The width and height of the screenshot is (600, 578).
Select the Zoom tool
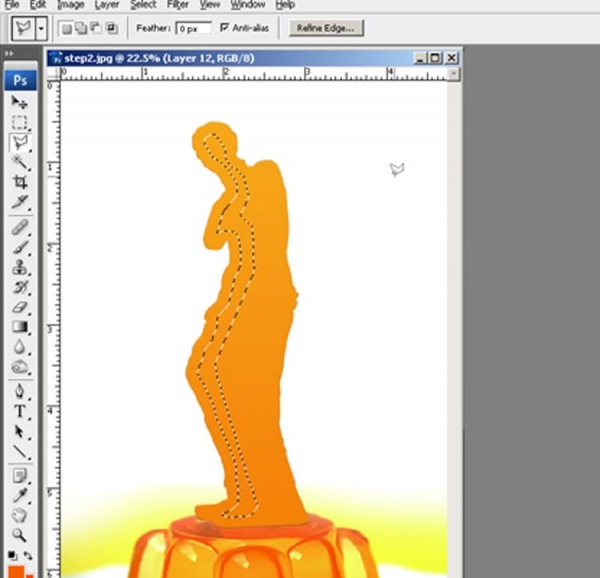19,535
